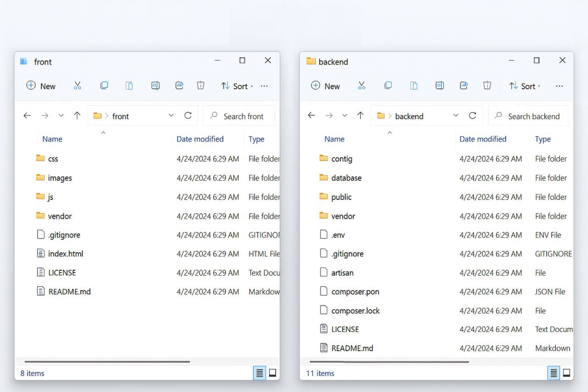
Task: Click Back arrow in backend window
Action: click(x=311, y=116)
